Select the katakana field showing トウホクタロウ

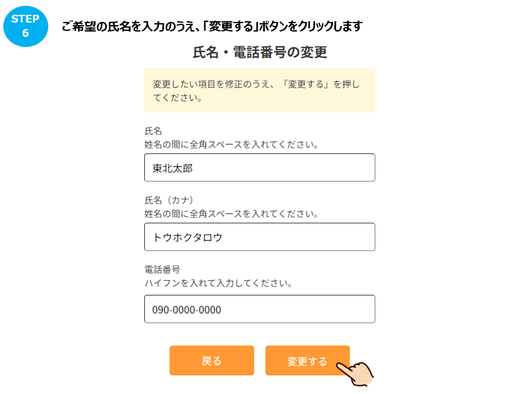260,237
